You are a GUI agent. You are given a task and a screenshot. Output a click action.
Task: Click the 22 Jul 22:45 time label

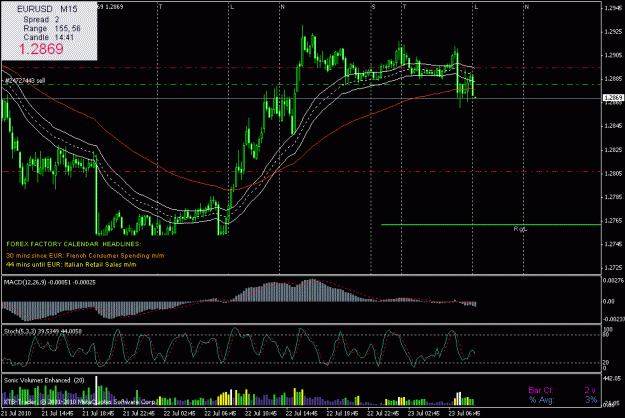383,413
